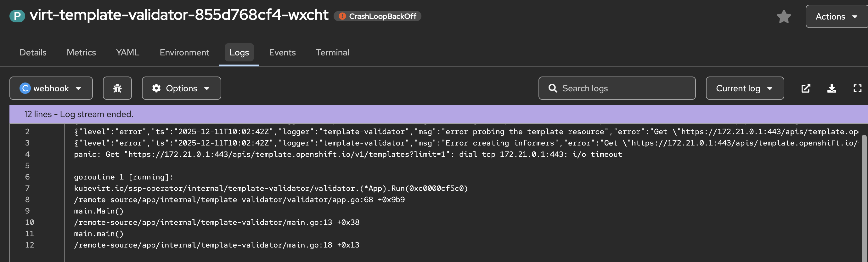Open the Actions dropdown menu
Screen dimensions: 868x262
pyautogui.click(x=836, y=16)
